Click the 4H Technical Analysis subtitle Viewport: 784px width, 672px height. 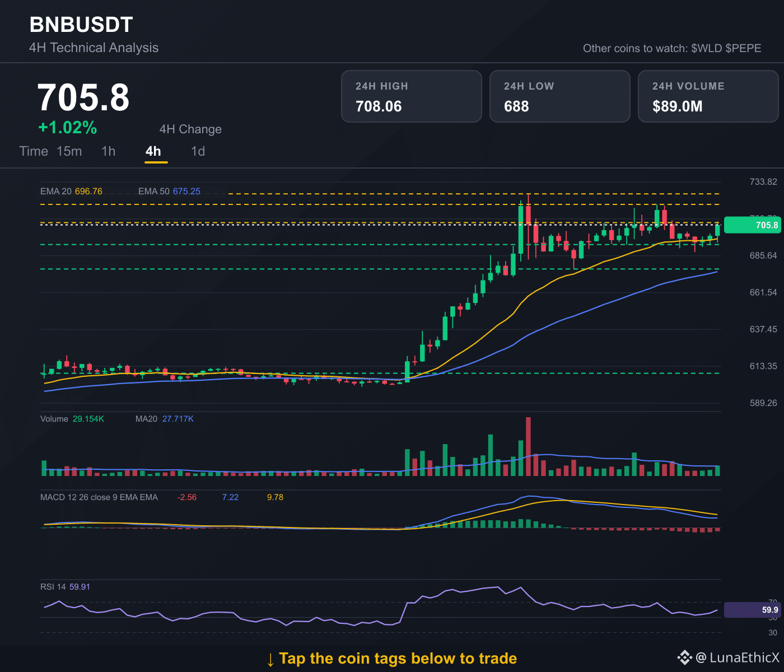point(94,48)
